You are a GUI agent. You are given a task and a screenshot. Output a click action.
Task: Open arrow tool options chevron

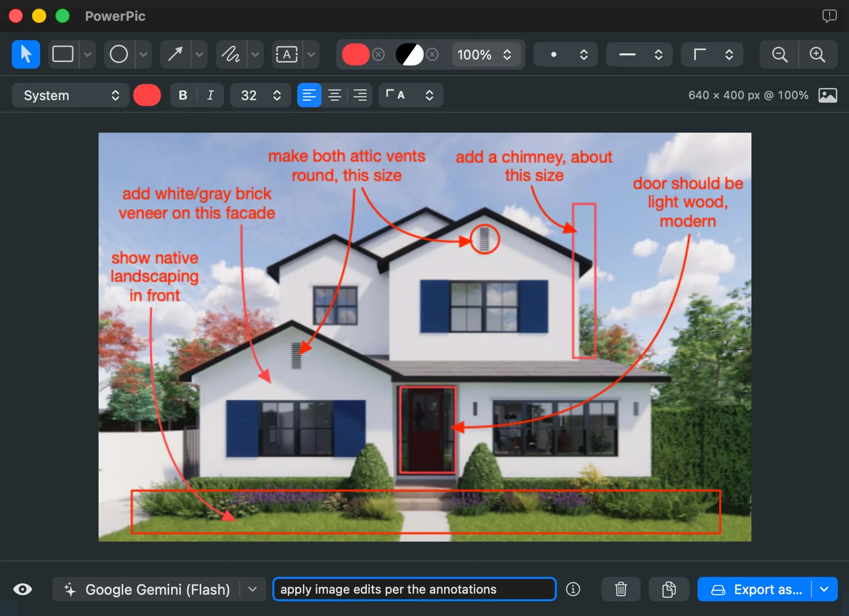point(200,54)
